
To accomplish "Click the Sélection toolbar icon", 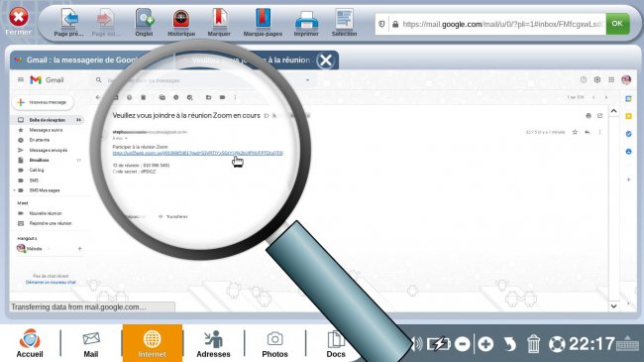I will pos(344,22).
